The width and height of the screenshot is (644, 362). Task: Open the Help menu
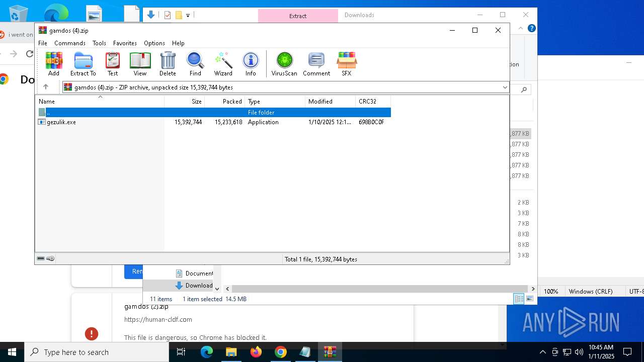click(178, 43)
